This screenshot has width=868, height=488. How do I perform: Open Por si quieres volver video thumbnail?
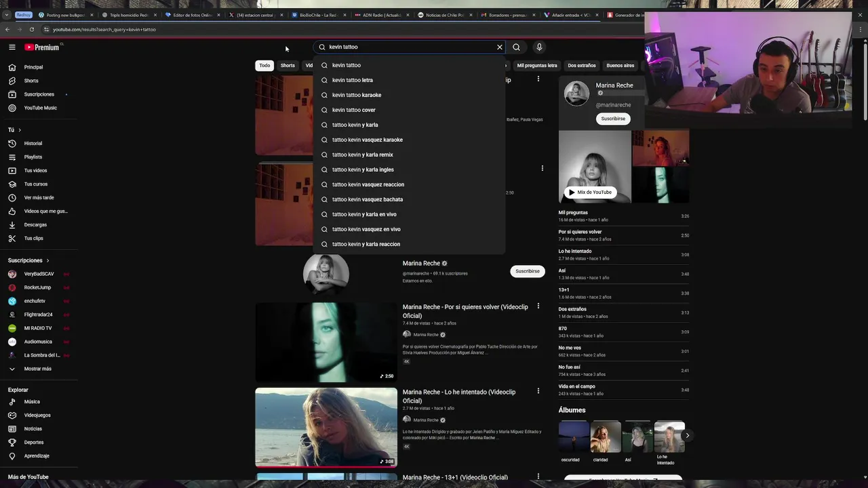pos(326,342)
